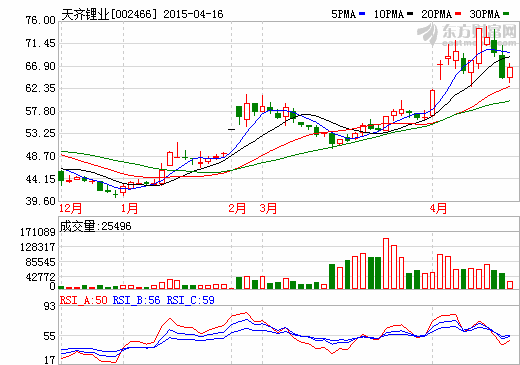The image size is (520, 365).
Task: Click the tallest red volume bar
Action: pos(386,263)
